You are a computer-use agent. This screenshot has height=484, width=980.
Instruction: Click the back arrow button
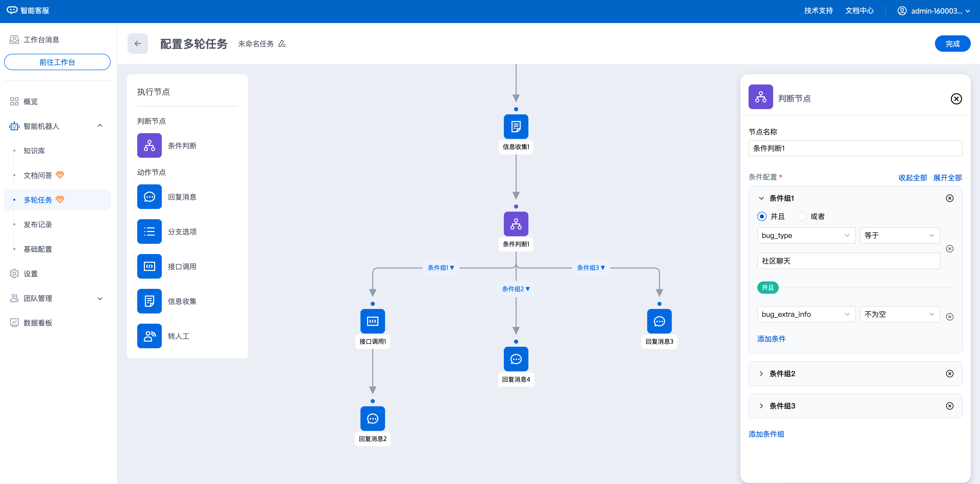tap(137, 44)
